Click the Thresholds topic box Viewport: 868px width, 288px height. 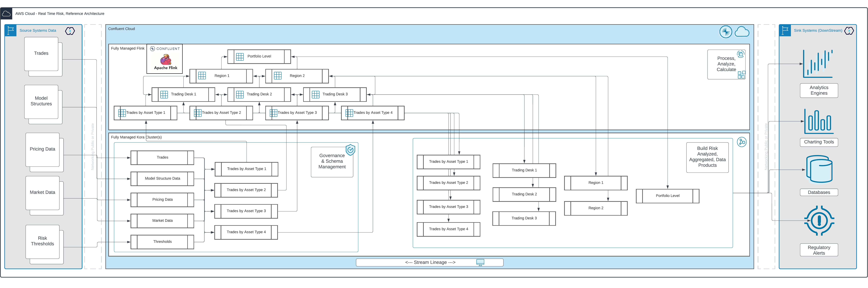162,242
